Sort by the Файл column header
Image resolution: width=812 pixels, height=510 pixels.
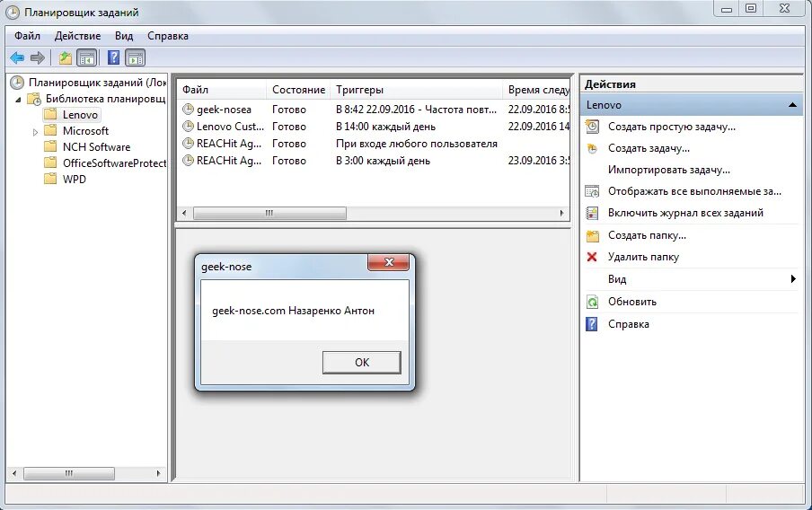(222, 90)
